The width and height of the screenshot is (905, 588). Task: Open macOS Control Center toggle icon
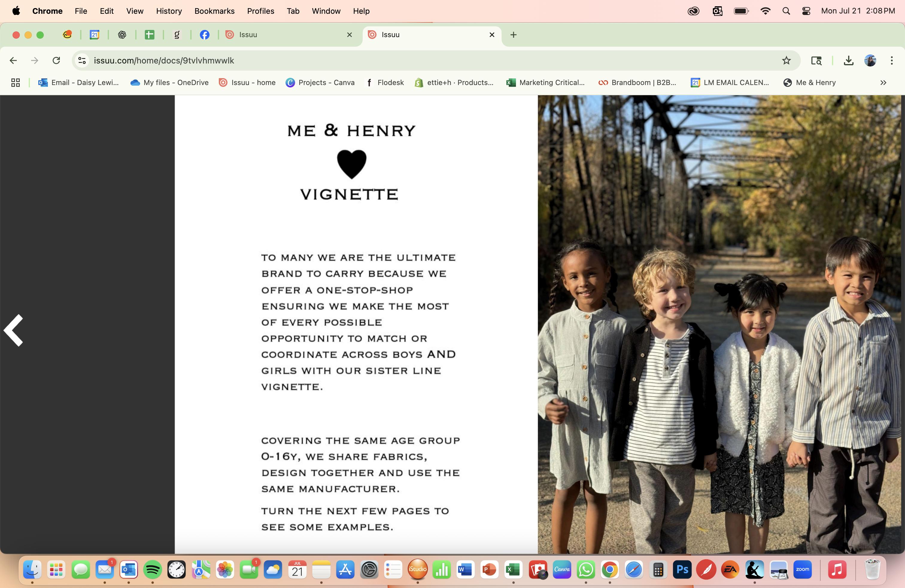(806, 11)
